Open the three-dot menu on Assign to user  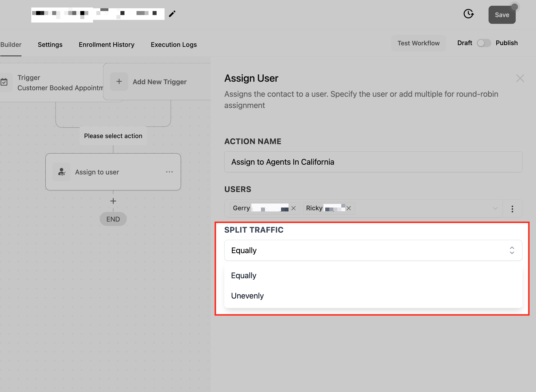(x=169, y=172)
